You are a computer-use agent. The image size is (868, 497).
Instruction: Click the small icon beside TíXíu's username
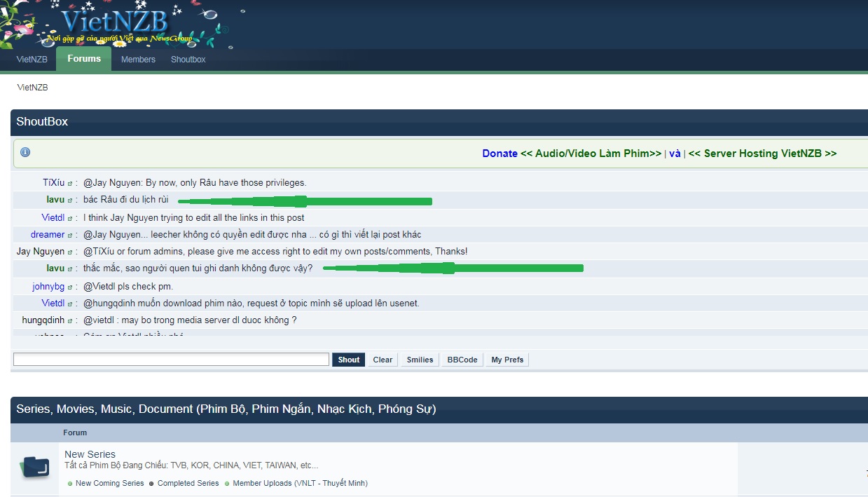click(70, 184)
